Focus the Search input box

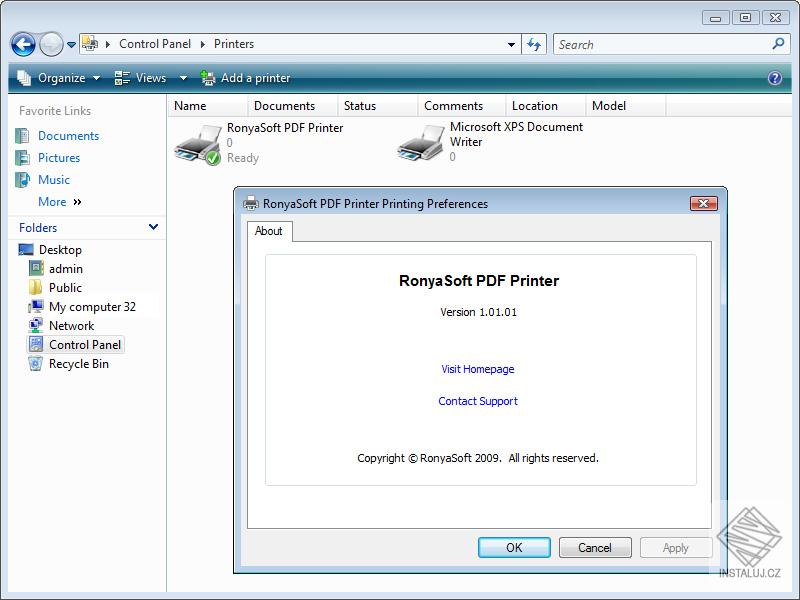coord(663,45)
